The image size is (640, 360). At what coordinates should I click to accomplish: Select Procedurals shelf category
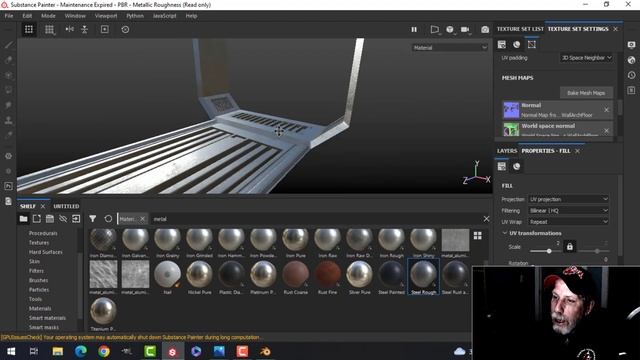pos(43,233)
